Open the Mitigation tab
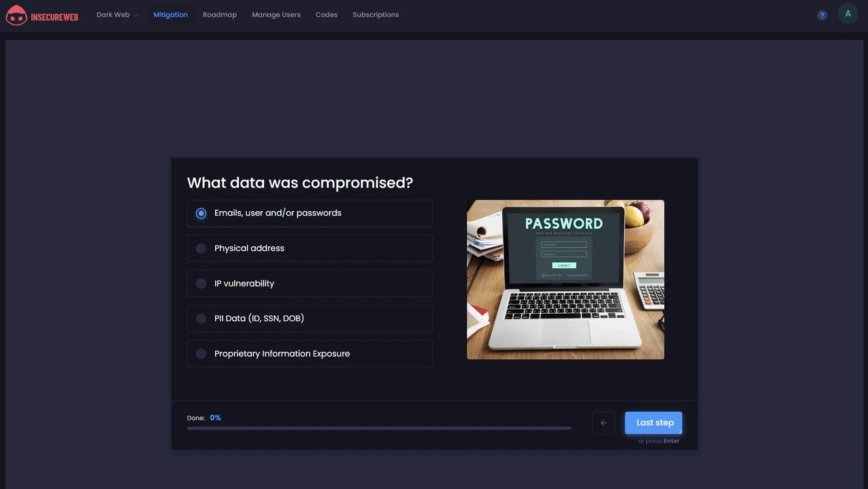Image resolution: width=868 pixels, height=489 pixels. coord(170,15)
